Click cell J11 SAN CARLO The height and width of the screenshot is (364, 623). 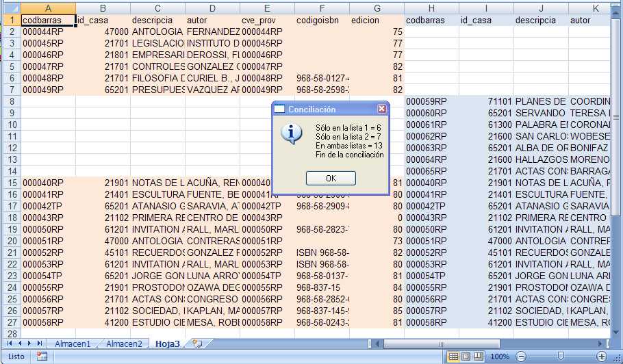click(x=541, y=136)
